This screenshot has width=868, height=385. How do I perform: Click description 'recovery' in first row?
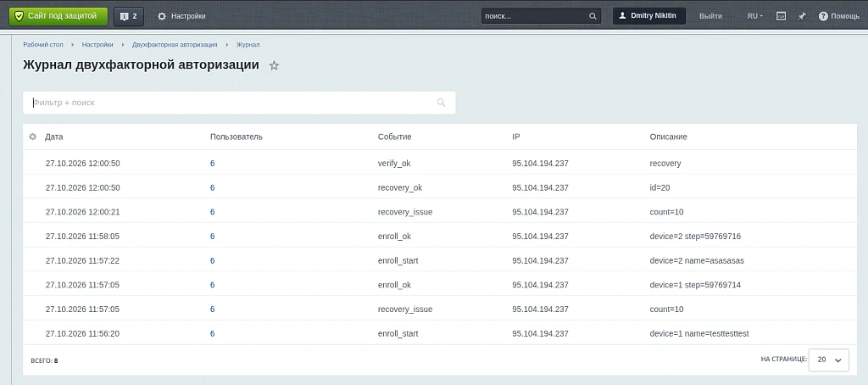click(665, 164)
